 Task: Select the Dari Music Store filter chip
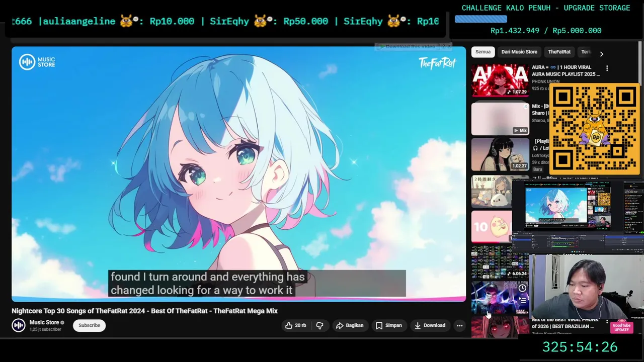tap(519, 52)
